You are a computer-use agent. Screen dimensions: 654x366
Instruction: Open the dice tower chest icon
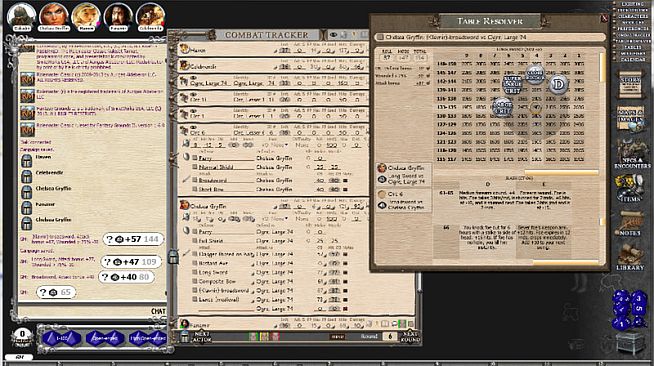tap(631, 344)
